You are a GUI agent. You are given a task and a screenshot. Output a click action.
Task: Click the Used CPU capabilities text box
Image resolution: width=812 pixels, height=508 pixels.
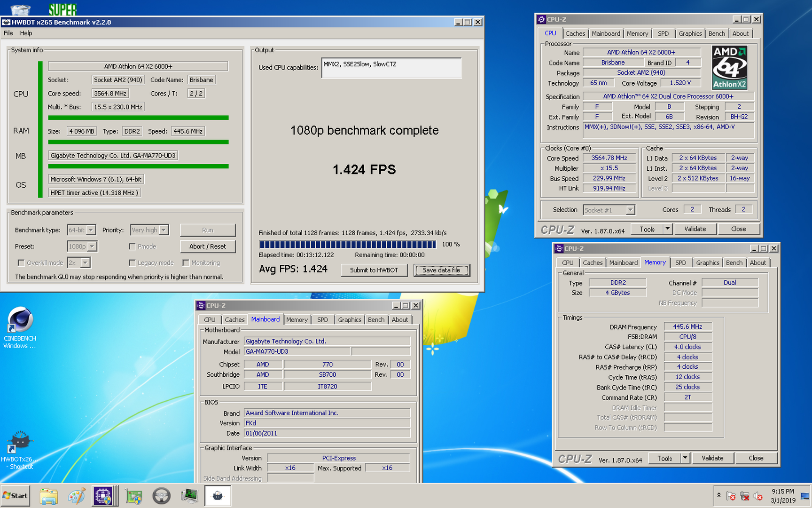point(391,68)
